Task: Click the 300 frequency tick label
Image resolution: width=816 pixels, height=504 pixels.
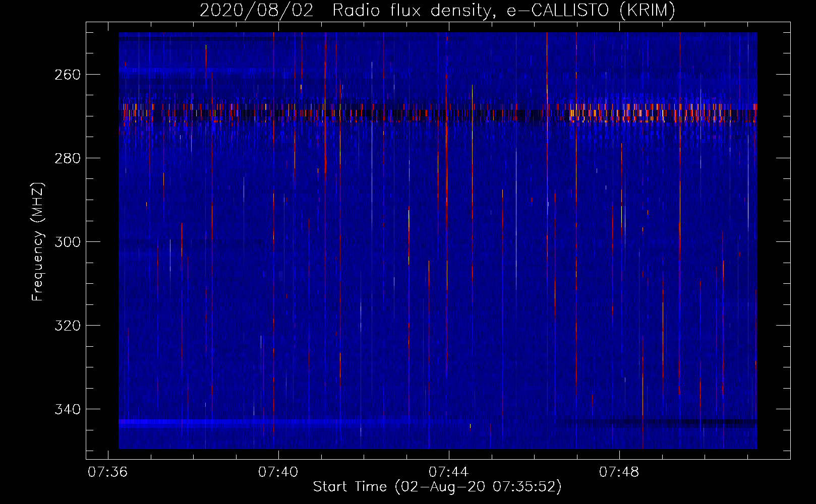Action: [x=68, y=242]
